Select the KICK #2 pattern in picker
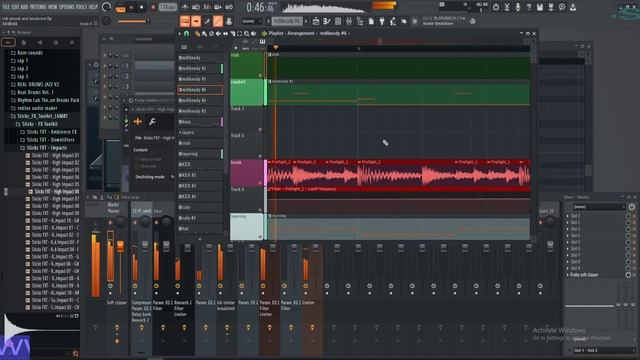 point(200,175)
